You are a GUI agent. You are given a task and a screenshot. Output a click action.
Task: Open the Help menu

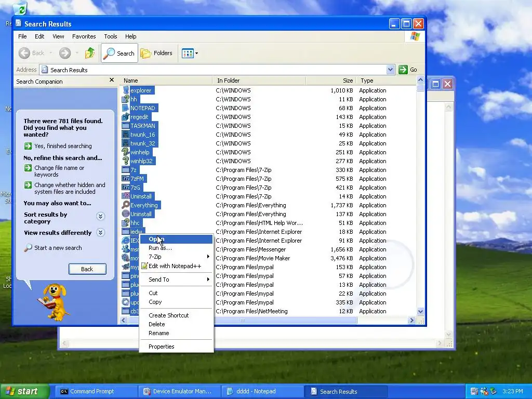pyautogui.click(x=130, y=36)
